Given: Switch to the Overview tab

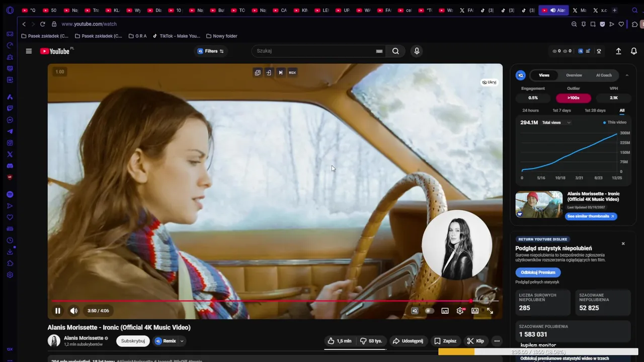Looking at the screenshot, I should tap(574, 75).
